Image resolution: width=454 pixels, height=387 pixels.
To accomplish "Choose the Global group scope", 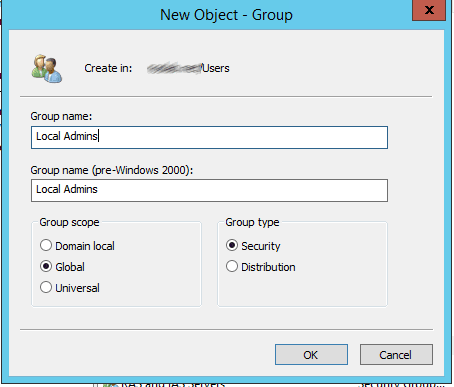I will click(62, 267).
